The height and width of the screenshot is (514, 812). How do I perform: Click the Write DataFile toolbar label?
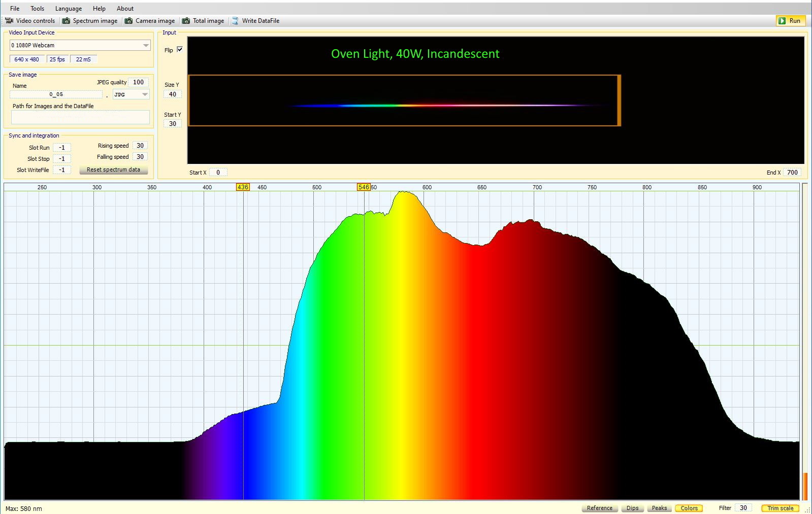click(261, 21)
